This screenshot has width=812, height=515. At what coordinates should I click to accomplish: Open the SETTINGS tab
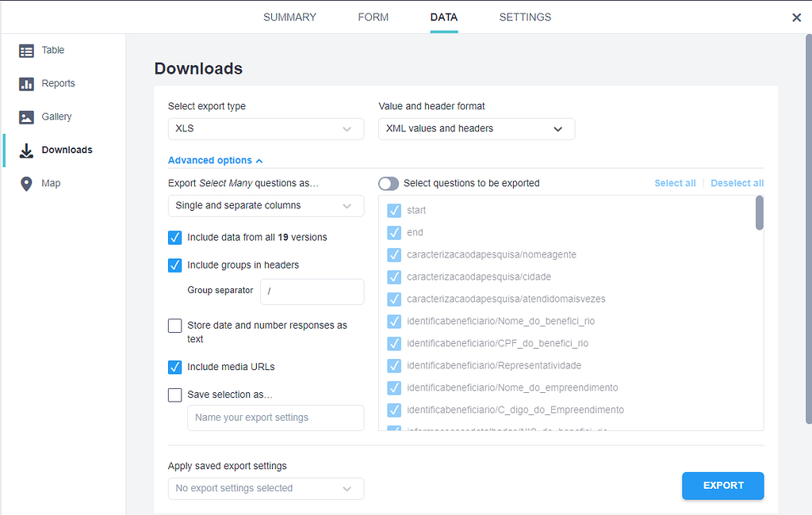(525, 17)
